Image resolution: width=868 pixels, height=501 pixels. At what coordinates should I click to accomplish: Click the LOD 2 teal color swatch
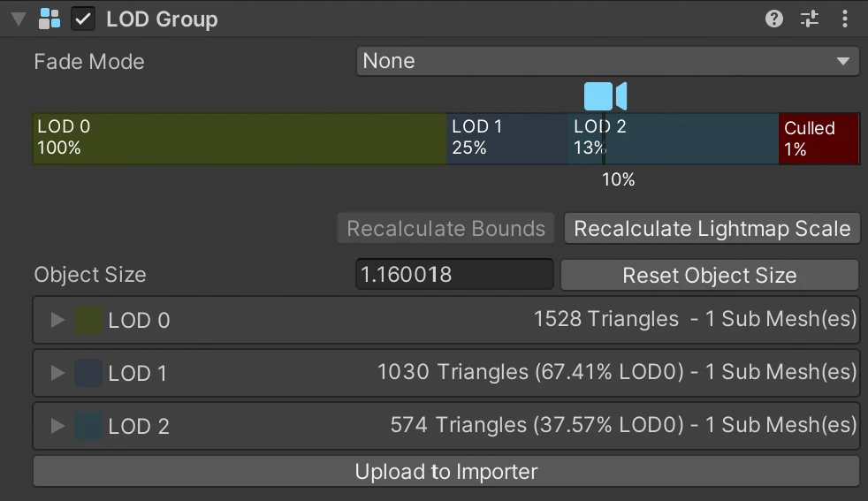[88, 426]
